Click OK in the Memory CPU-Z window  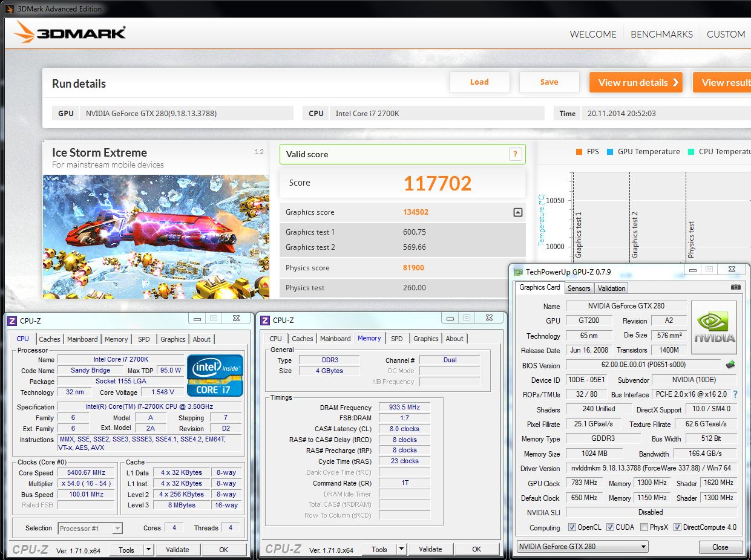click(477, 550)
